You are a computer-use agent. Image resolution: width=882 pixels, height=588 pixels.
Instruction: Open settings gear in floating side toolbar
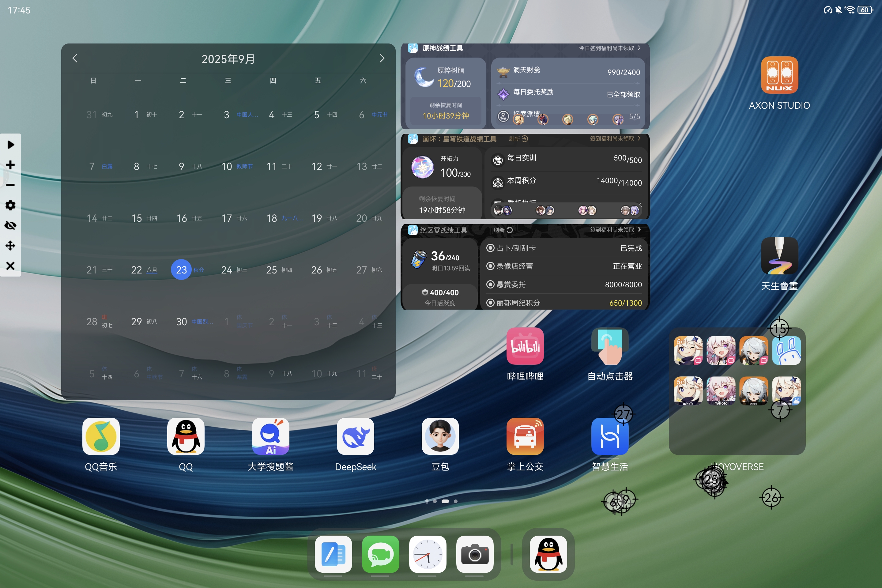tap(10, 205)
